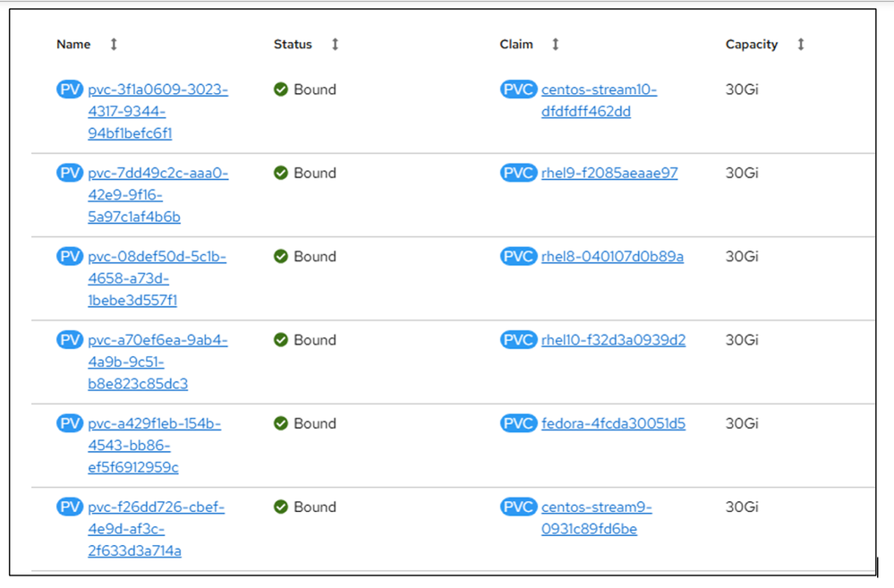Click the Claim column sort arrows
The height and width of the screenshot is (588, 894).
pos(555,44)
